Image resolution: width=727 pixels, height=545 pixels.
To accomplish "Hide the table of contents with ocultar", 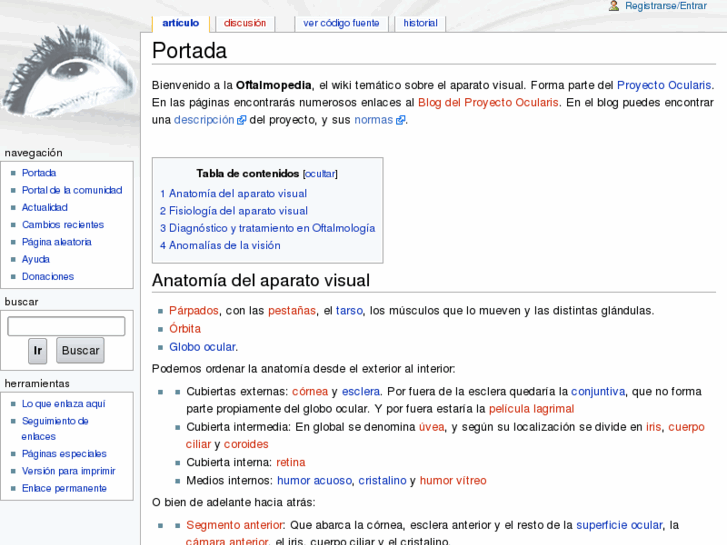I will pos(320,174).
